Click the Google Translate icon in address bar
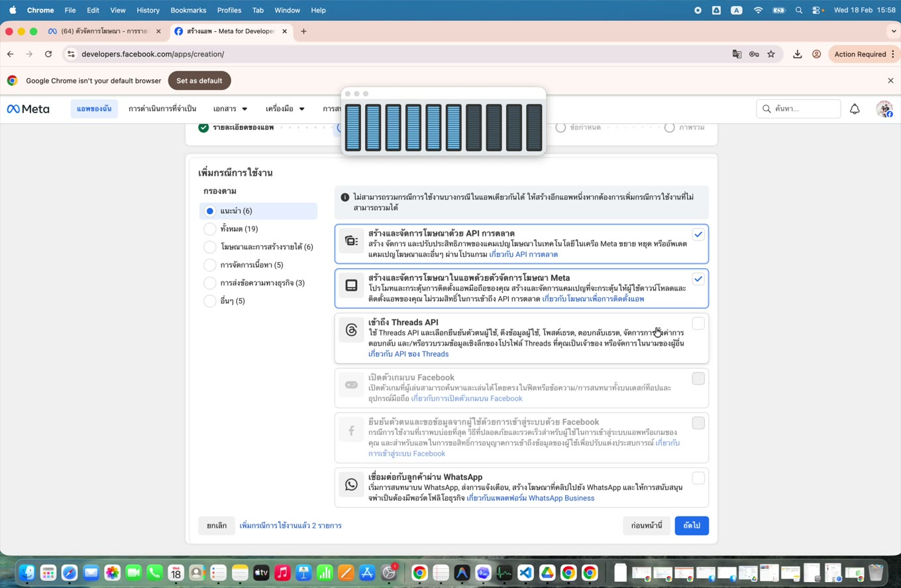Image resolution: width=901 pixels, height=588 pixels. (737, 54)
